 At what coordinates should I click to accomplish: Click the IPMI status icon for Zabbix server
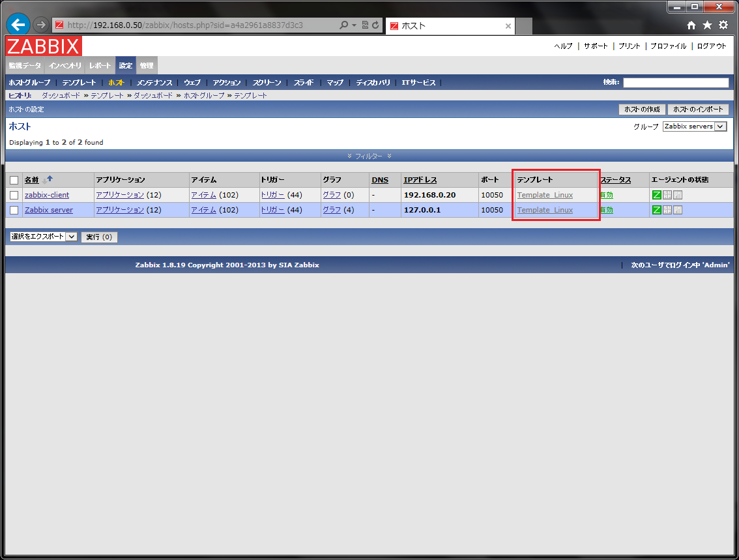(x=678, y=210)
